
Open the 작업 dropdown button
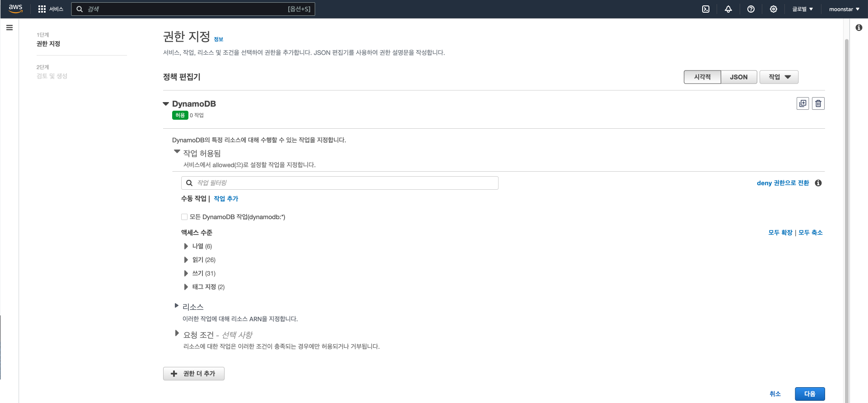779,77
